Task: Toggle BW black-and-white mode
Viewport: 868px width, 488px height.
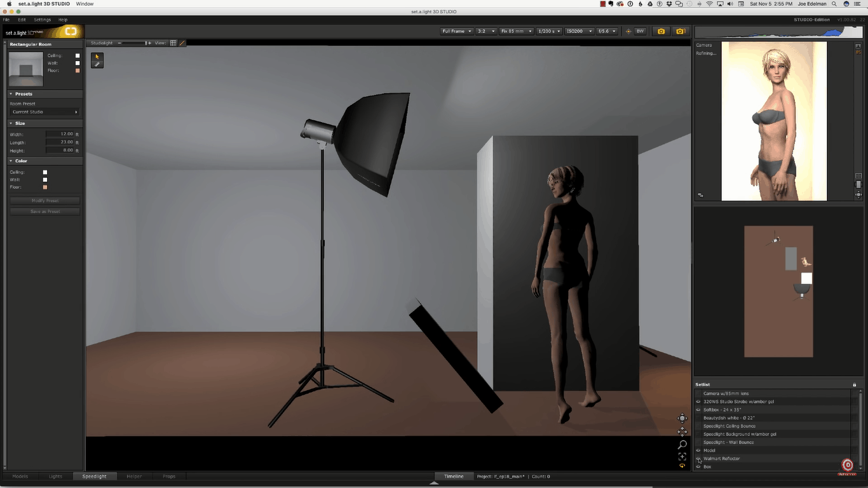Action: (x=640, y=31)
